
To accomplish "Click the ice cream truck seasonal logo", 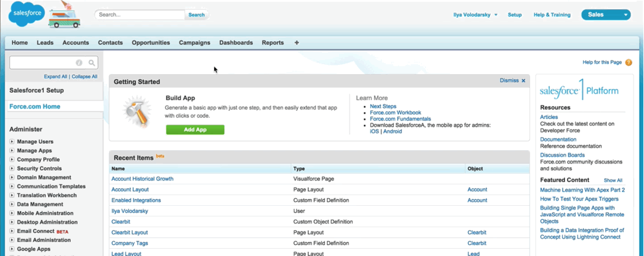I will point(64,15).
